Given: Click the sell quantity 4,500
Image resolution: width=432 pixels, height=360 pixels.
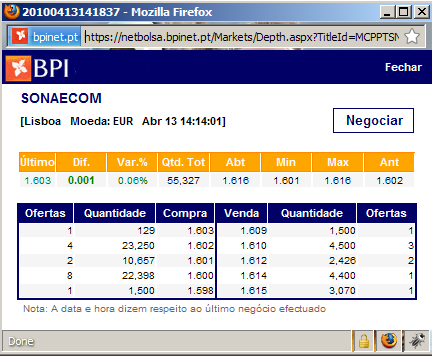Looking at the screenshot, I should 342,246.
